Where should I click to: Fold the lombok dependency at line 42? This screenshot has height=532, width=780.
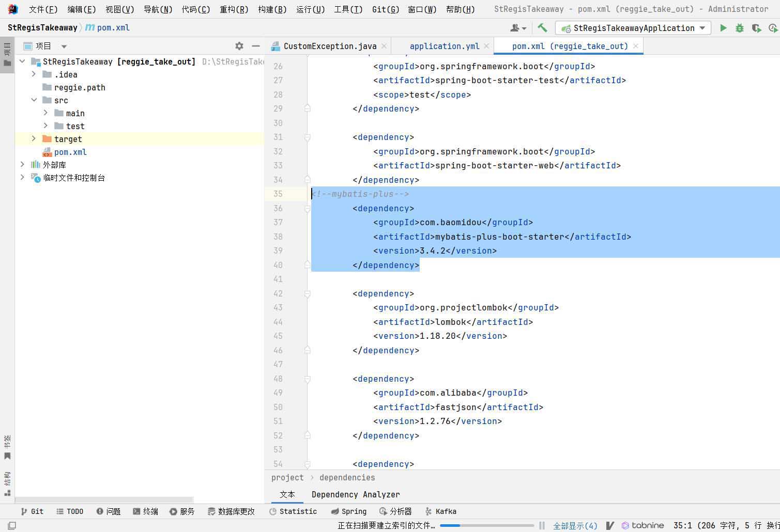pos(307,293)
